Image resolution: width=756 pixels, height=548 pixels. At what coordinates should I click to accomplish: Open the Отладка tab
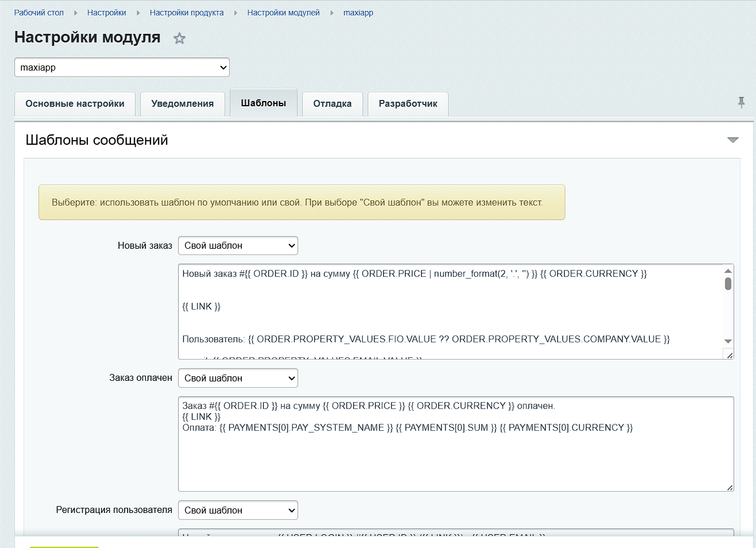click(333, 104)
